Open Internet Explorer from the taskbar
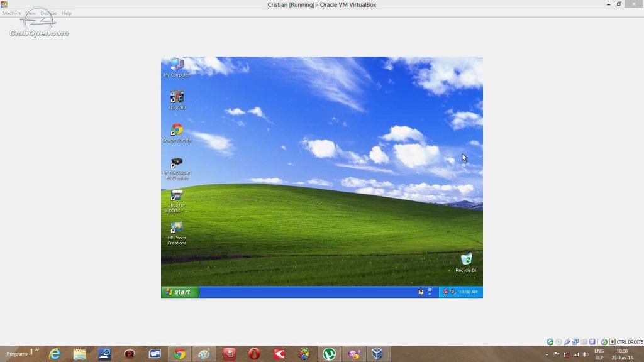 click(x=55, y=354)
